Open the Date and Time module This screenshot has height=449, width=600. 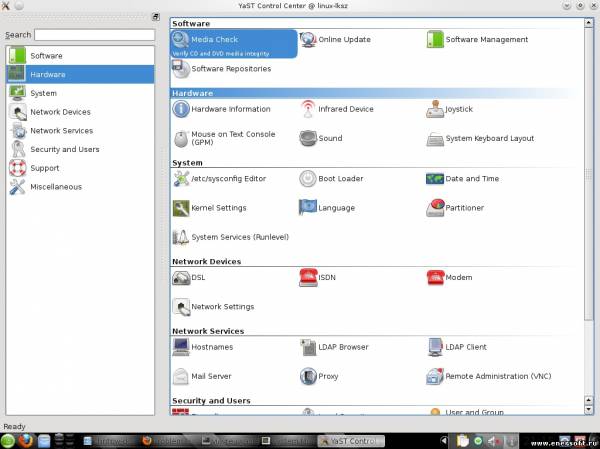click(x=463, y=179)
